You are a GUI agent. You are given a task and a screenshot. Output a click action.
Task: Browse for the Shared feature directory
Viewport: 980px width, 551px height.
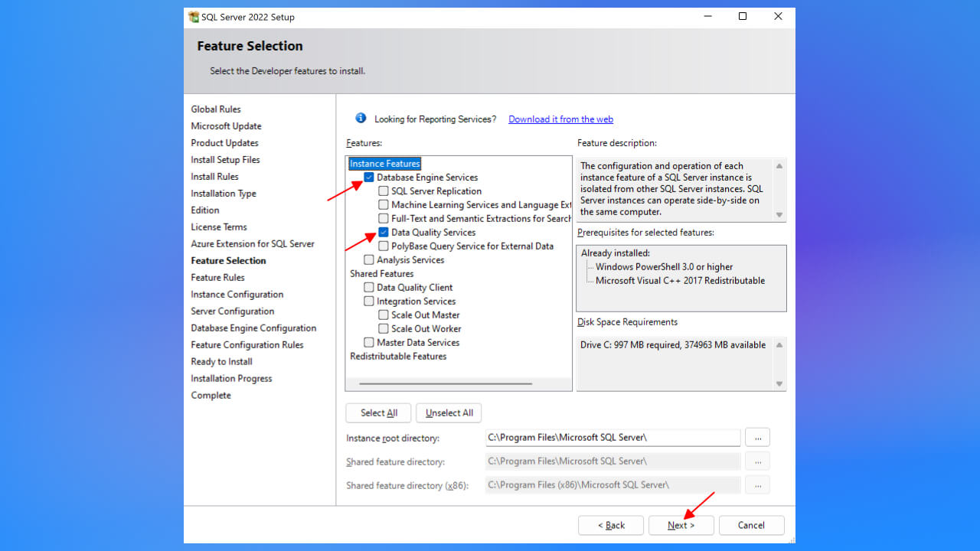757,461
